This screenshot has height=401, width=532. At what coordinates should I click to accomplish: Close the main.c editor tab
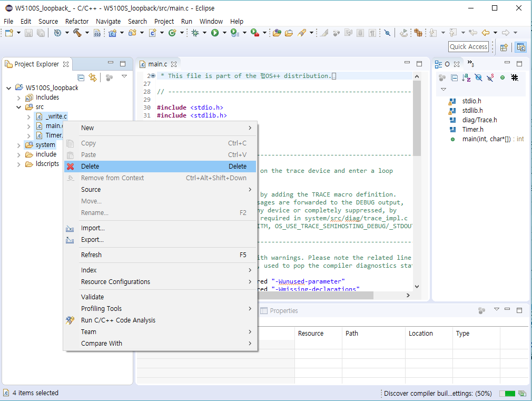174,64
